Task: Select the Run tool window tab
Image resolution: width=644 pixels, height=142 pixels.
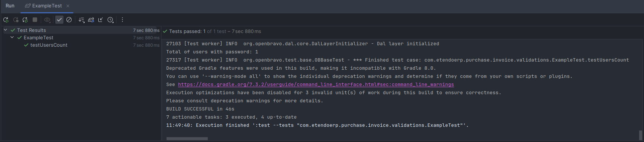Action: (10, 6)
